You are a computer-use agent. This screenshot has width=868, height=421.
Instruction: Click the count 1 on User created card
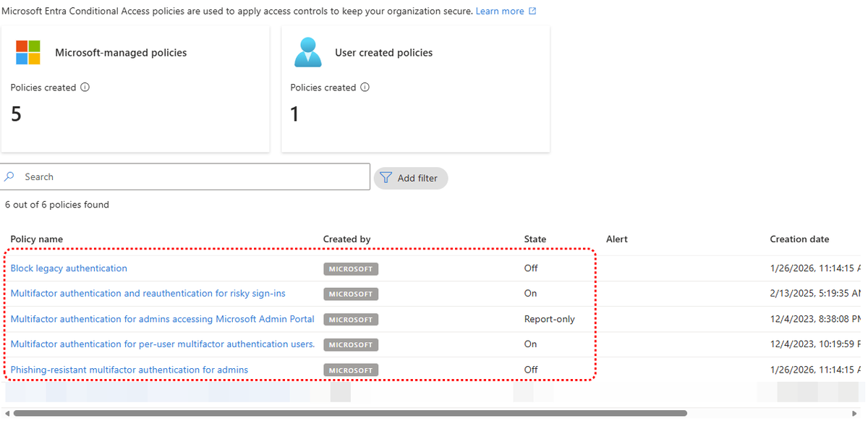point(294,114)
